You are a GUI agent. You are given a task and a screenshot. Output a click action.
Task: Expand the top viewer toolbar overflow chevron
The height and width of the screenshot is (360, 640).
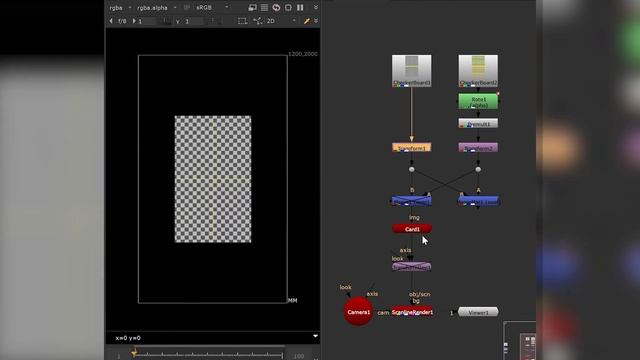point(316,7)
